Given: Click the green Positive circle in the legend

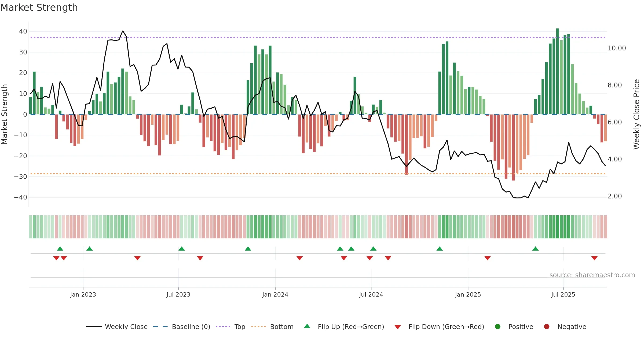Looking at the screenshot, I should [498, 327].
